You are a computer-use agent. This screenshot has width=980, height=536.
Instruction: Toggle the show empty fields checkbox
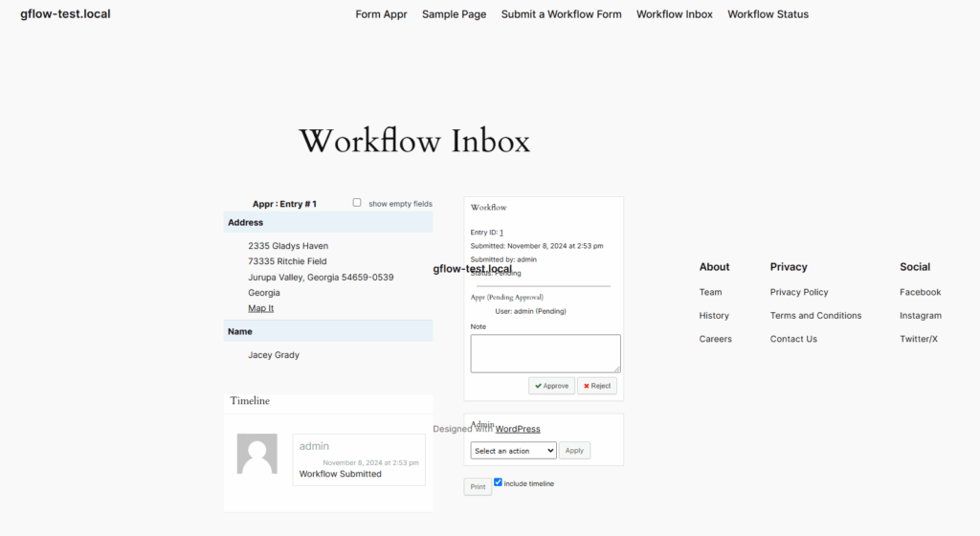[x=357, y=203]
